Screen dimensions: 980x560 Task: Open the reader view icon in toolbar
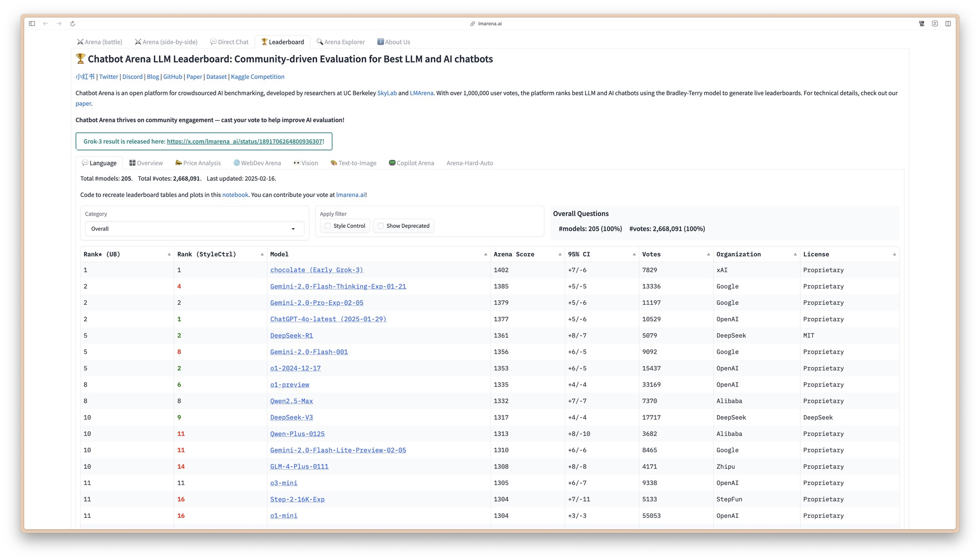pos(935,24)
